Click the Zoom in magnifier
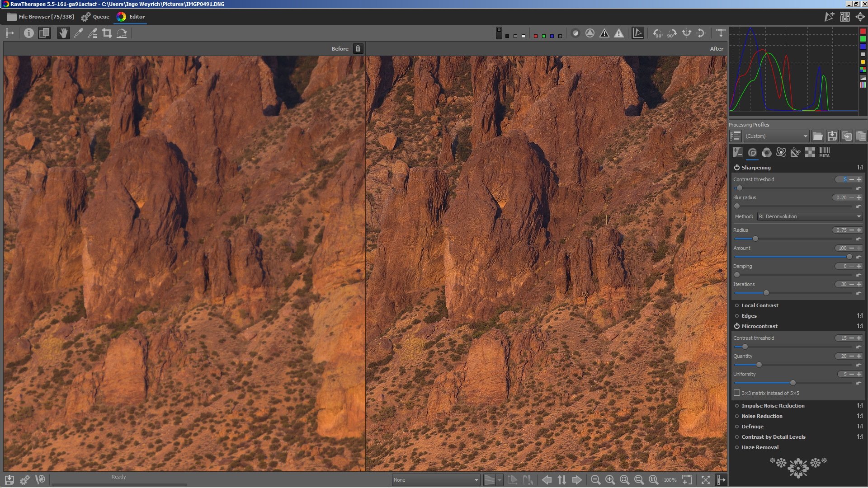This screenshot has width=868, height=488. 610,480
